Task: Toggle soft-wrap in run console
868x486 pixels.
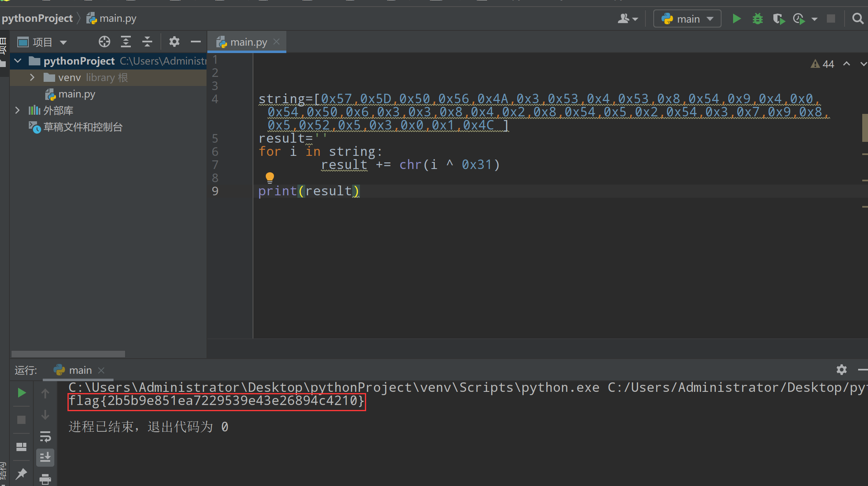Action: (x=45, y=436)
